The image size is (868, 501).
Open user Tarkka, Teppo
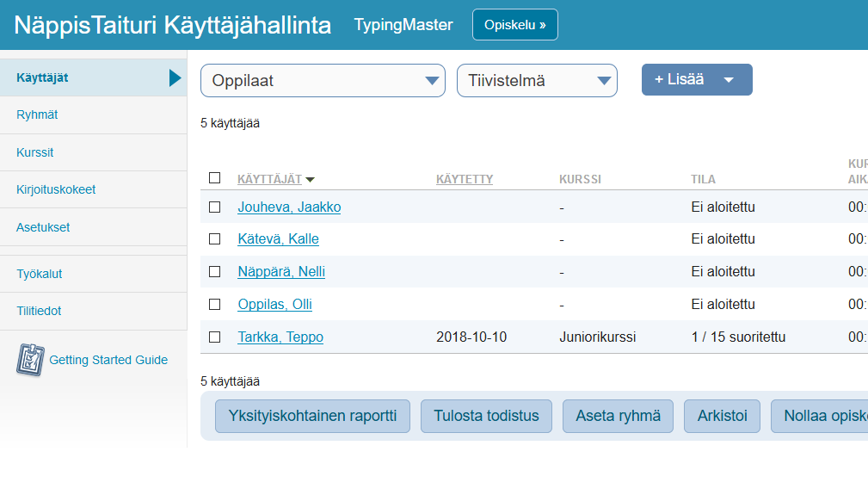280,337
